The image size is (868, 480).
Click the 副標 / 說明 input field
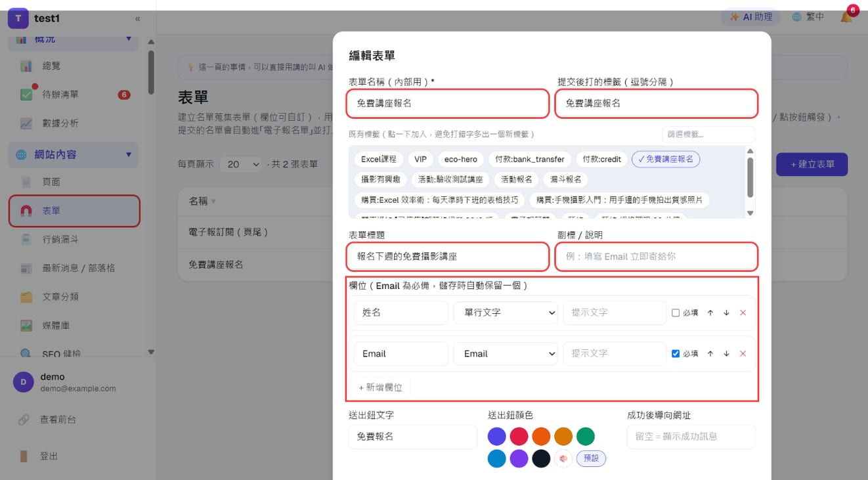pyautogui.click(x=657, y=256)
